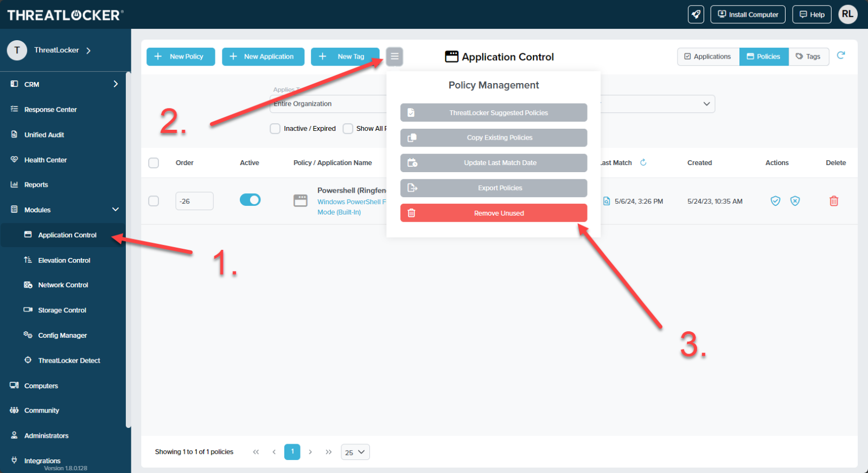Screen dimensions: 868x473
Task: Select Copy Existing Policies option
Action: (494, 137)
